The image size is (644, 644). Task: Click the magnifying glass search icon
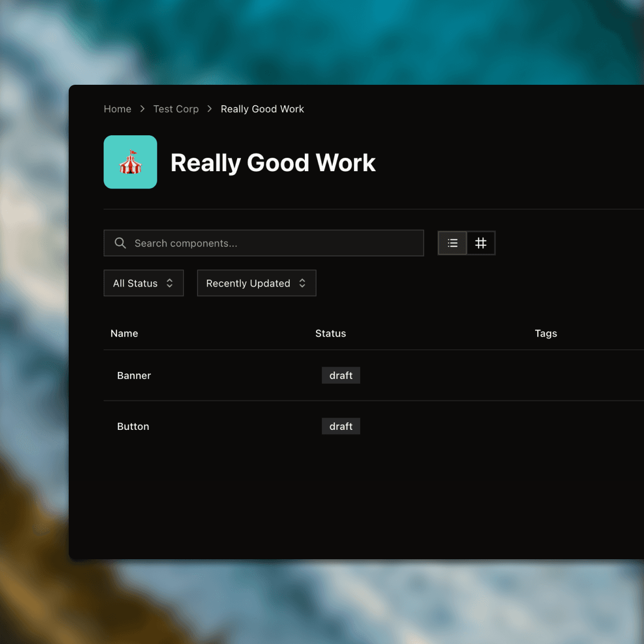point(120,243)
